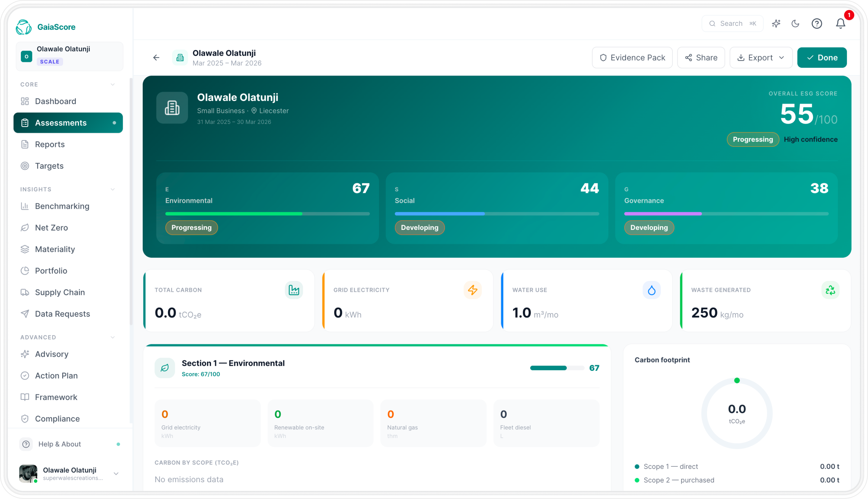Click the Supply Chain truck icon
Viewport: 868px width, 499px height.
pos(25,292)
